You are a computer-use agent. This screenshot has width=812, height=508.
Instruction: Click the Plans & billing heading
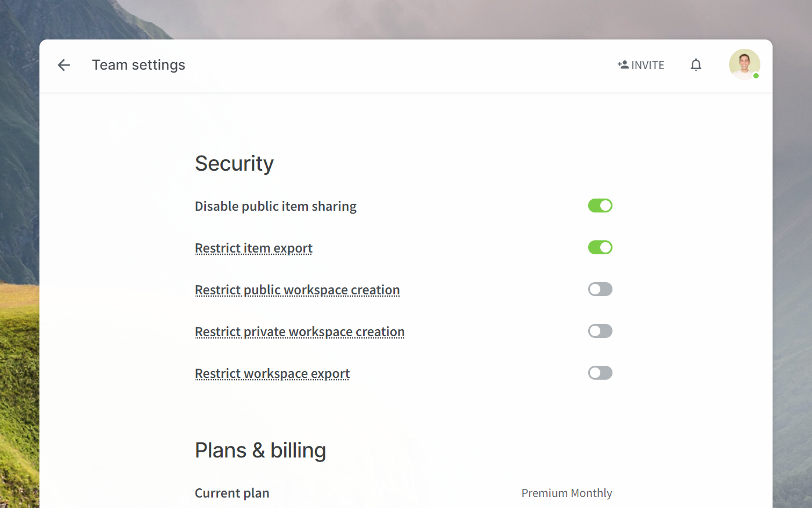tap(260, 451)
